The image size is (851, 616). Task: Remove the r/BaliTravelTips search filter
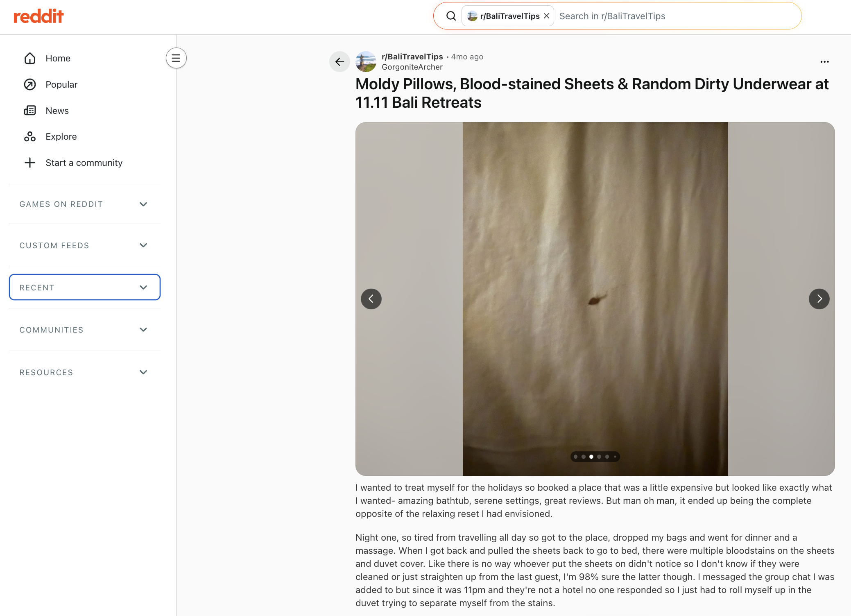tap(546, 16)
